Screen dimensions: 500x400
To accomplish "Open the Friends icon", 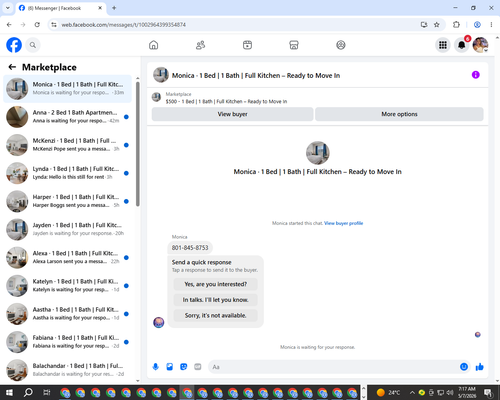I will click(200, 45).
